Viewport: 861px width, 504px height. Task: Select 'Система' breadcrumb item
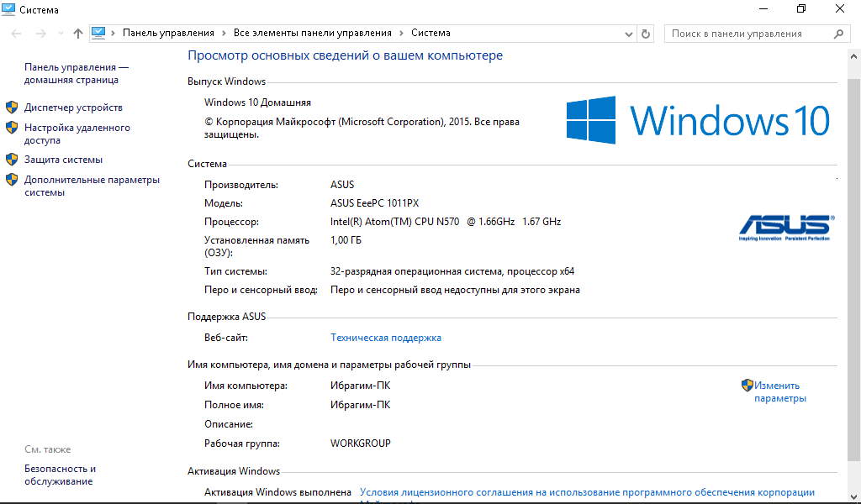pos(430,33)
